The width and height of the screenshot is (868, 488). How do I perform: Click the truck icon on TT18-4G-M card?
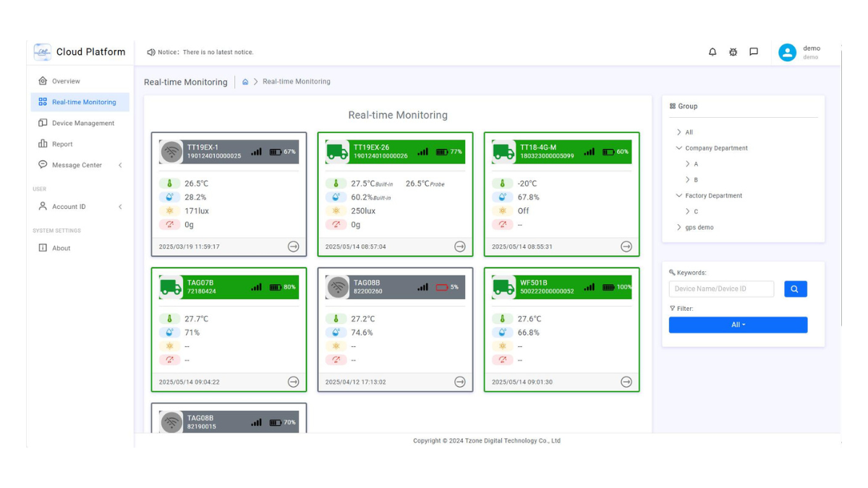[x=504, y=152]
